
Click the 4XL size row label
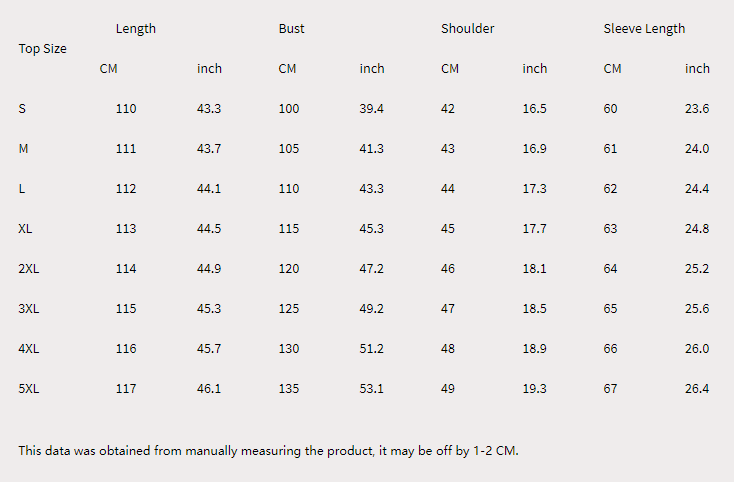(29, 349)
